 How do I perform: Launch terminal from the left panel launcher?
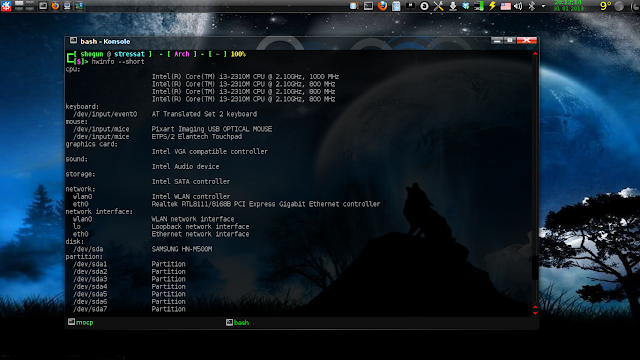43,6
